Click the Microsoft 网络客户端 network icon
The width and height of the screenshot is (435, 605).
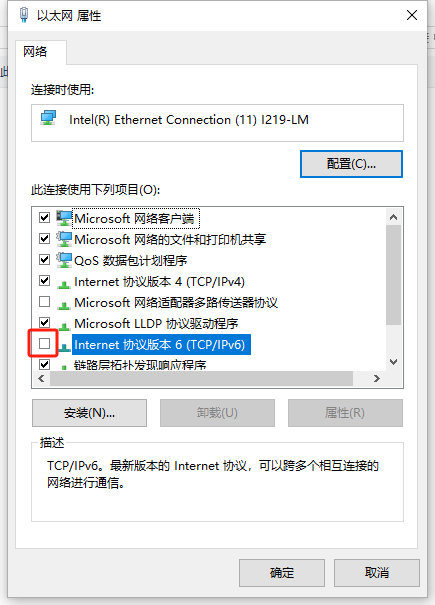point(64,218)
